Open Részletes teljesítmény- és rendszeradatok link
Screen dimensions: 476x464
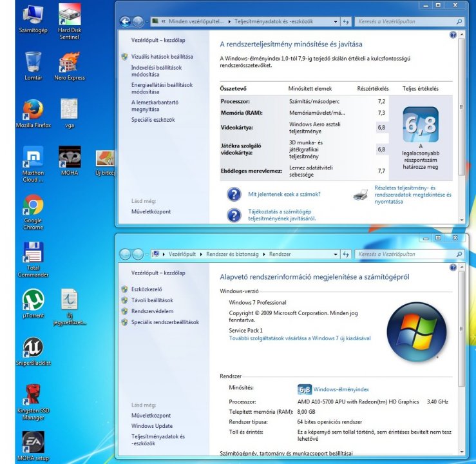click(412, 195)
